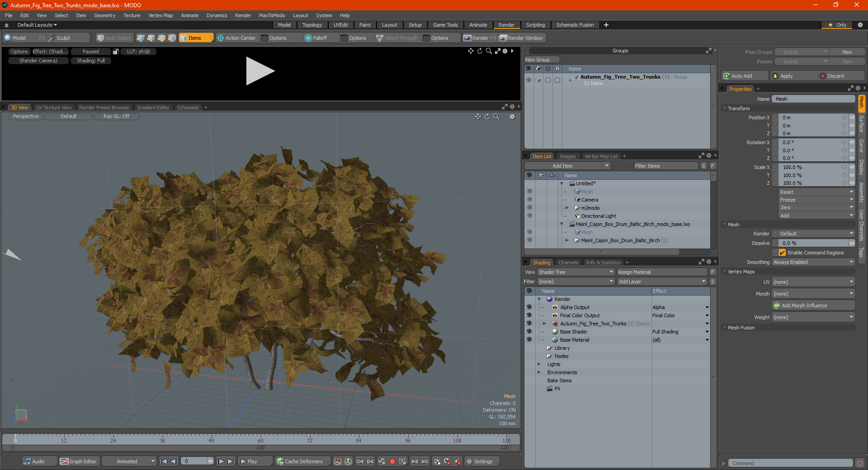This screenshot has height=470, width=868.
Task: Click Ray GL: Off button
Action: pyautogui.click(x=116, y=117)
